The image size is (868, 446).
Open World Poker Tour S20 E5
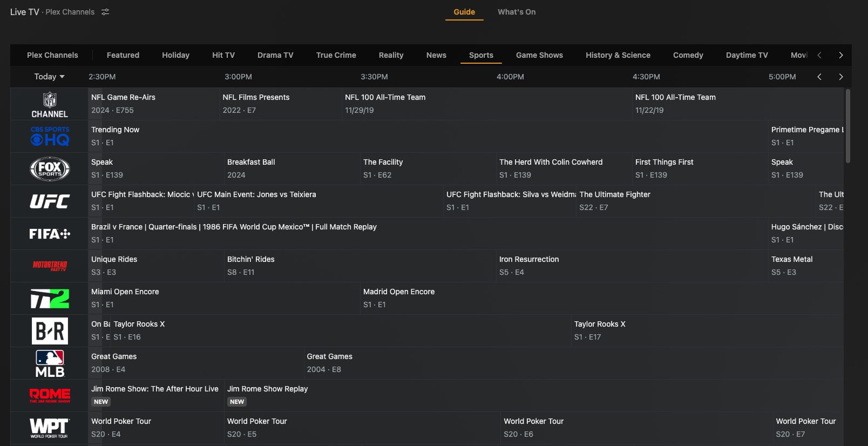point(362,428)
